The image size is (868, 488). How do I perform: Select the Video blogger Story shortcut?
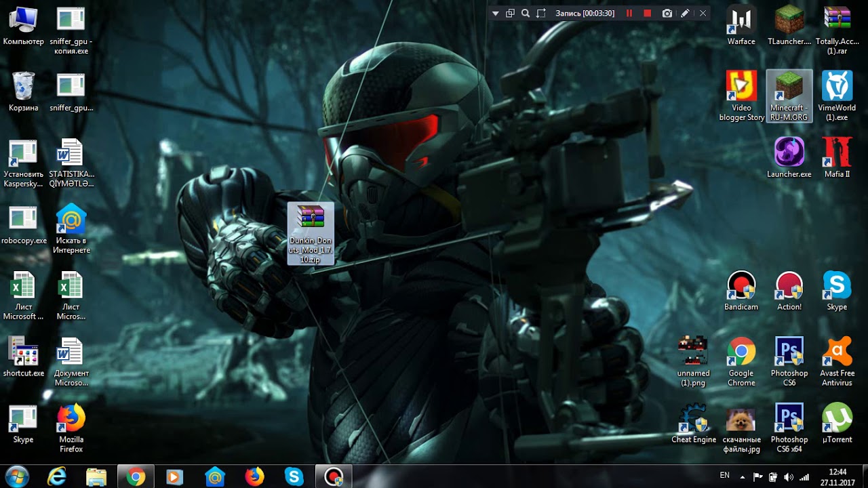(x=741, y=96)
